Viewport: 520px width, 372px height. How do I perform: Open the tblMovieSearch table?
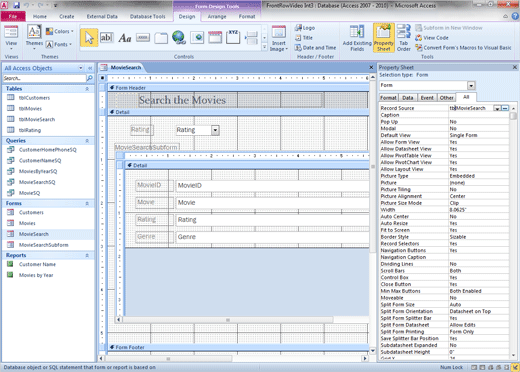coord(37,119)
